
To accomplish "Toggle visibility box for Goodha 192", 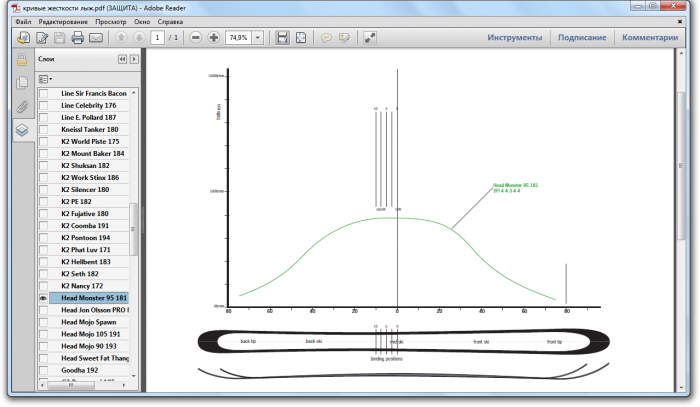I will [43, 370].
